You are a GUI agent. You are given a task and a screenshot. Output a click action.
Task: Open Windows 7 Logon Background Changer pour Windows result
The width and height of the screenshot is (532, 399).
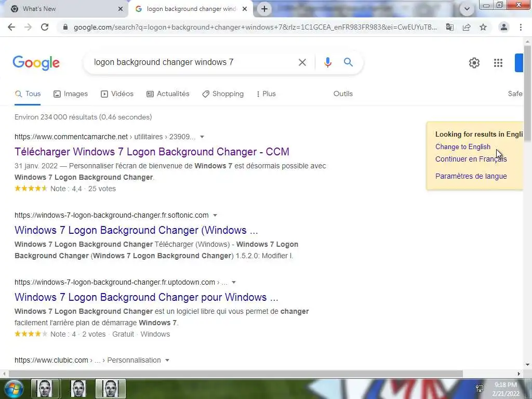point(146,297)
